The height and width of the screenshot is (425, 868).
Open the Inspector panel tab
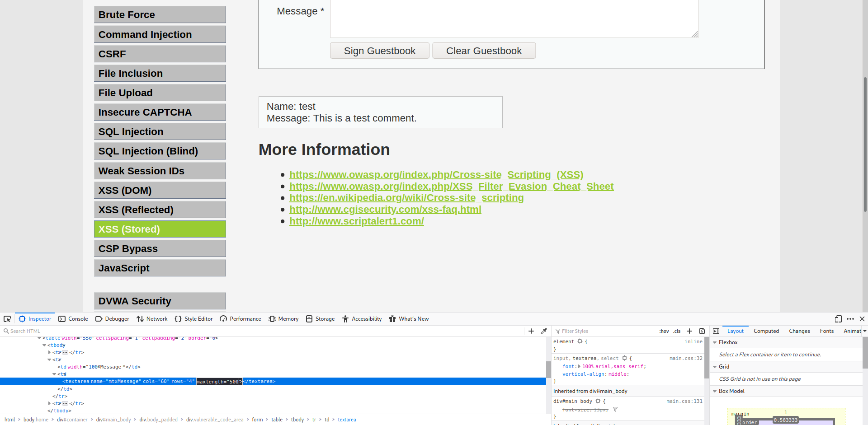pos(35,319)
